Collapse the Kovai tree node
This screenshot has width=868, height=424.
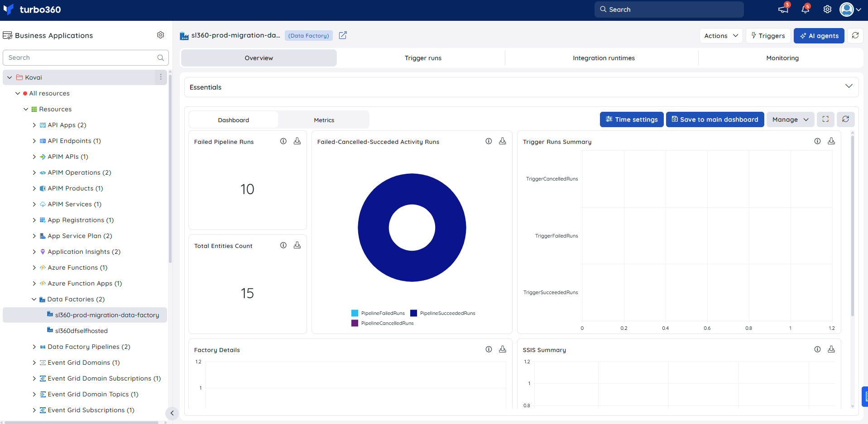tap(10, 77)
